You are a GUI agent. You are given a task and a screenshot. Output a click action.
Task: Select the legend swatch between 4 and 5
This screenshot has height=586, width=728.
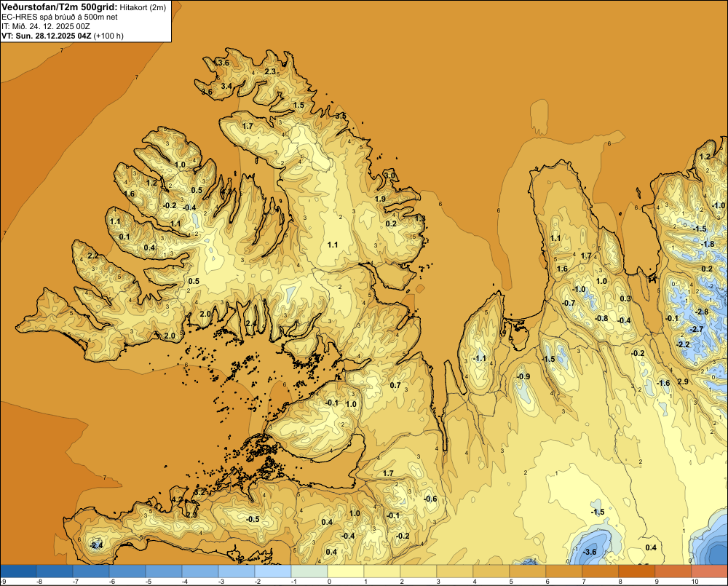pos(491,571)
